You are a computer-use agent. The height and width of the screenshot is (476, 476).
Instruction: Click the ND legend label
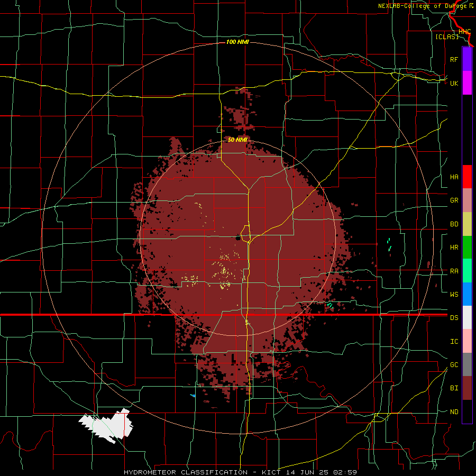[454, 412]
